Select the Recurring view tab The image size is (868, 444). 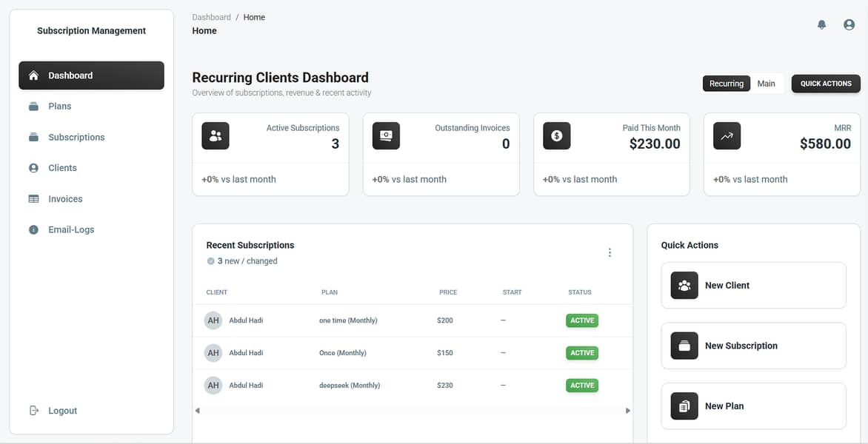(x=726, y=83)
